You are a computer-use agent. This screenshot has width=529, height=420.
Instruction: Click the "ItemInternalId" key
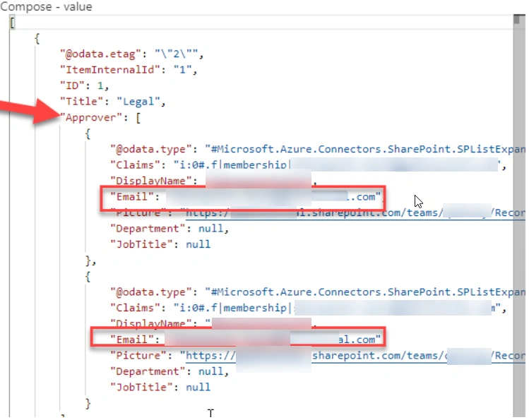(110, 70)
